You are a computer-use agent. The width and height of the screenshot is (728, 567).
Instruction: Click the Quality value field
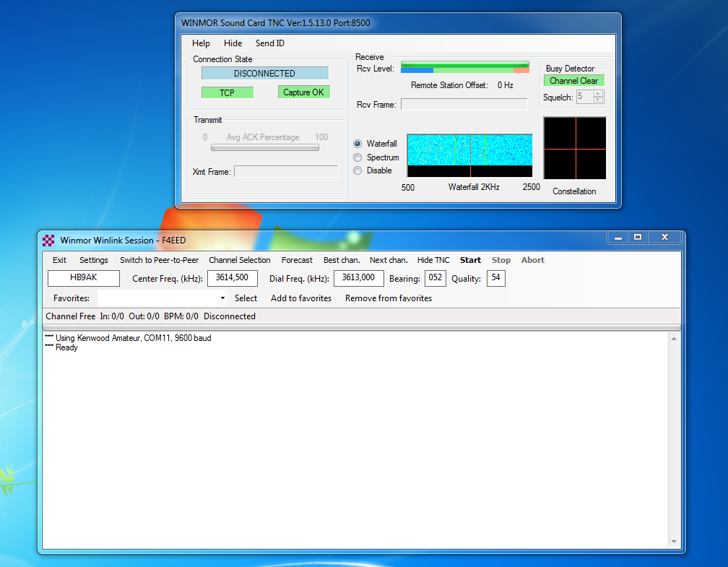click(496, 277)
